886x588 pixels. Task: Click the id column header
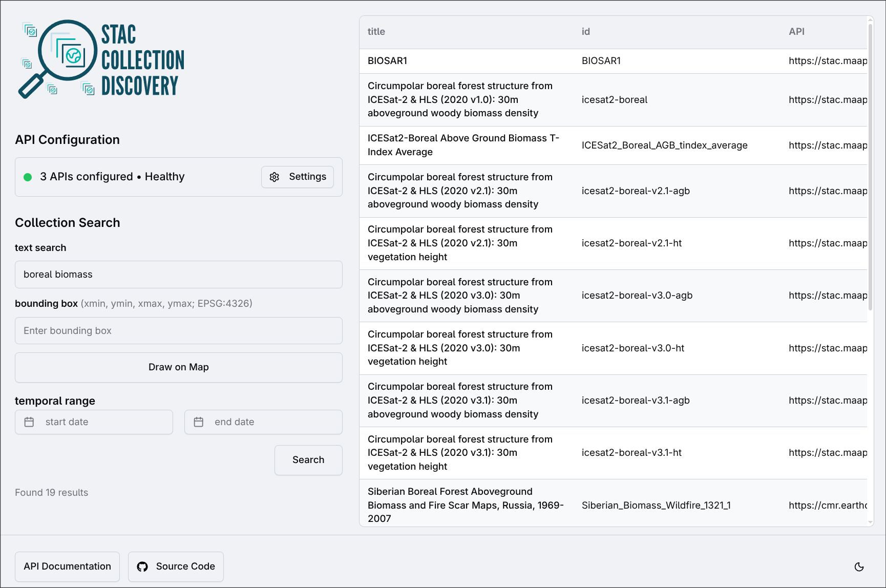(586, 32)
